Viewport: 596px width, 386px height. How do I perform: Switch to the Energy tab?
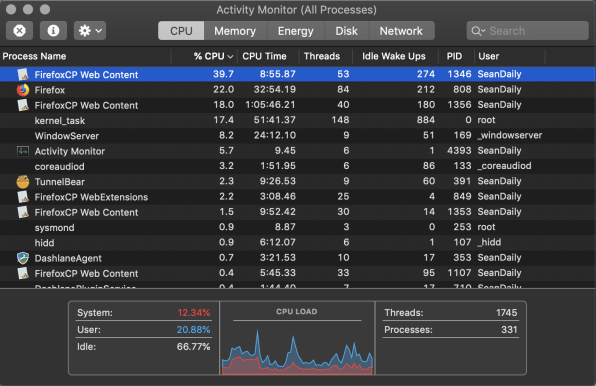296,31
